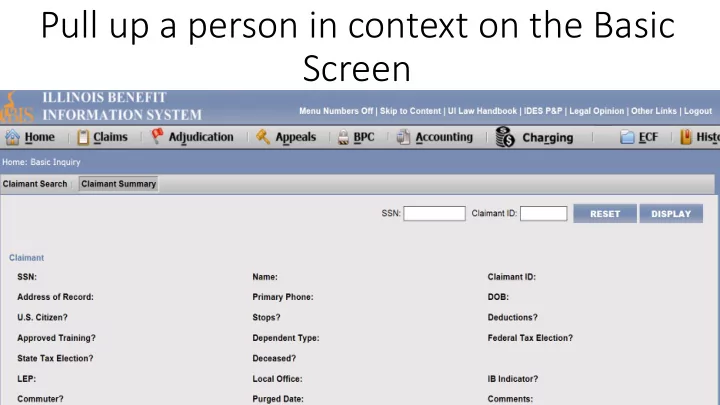Click inside the SSN input field
This screenshot has height=405, width=720.
pos(434,214)
